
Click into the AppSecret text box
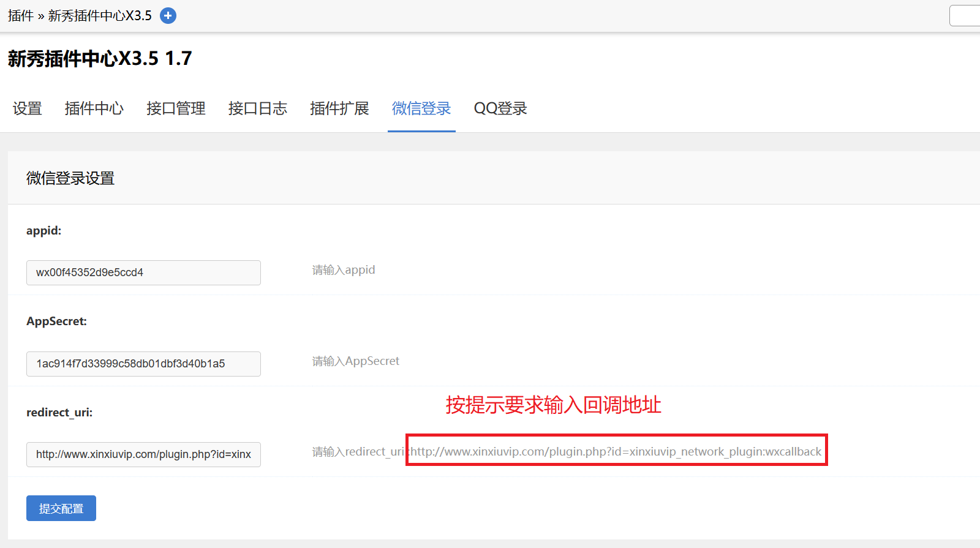(x=143, y=364)
